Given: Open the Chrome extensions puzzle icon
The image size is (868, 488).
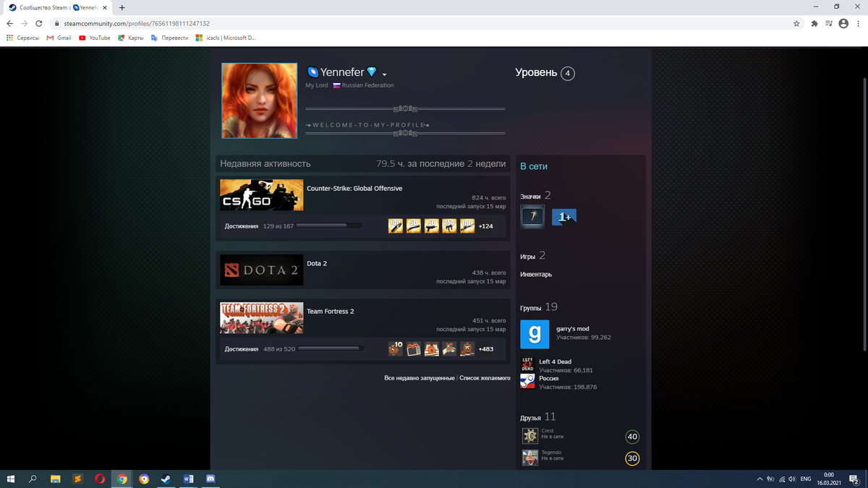Looking at the screenshot, I should [814, 23].
